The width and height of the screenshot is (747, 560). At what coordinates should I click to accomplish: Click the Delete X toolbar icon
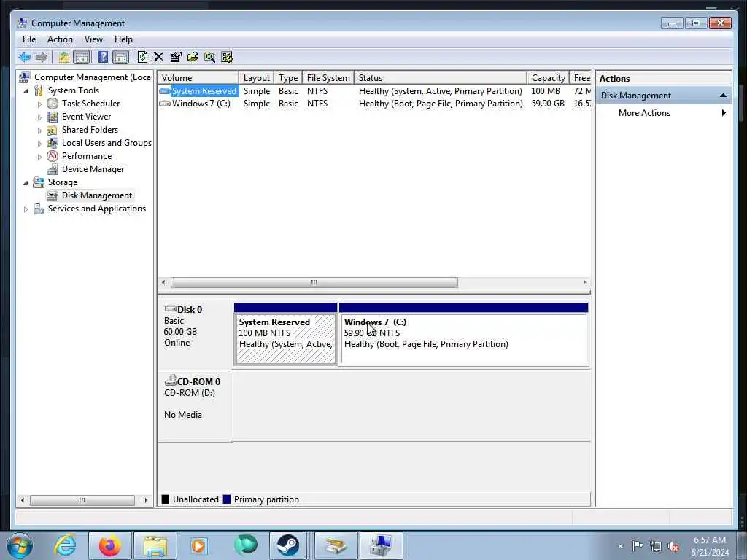[x=158, y=58]
